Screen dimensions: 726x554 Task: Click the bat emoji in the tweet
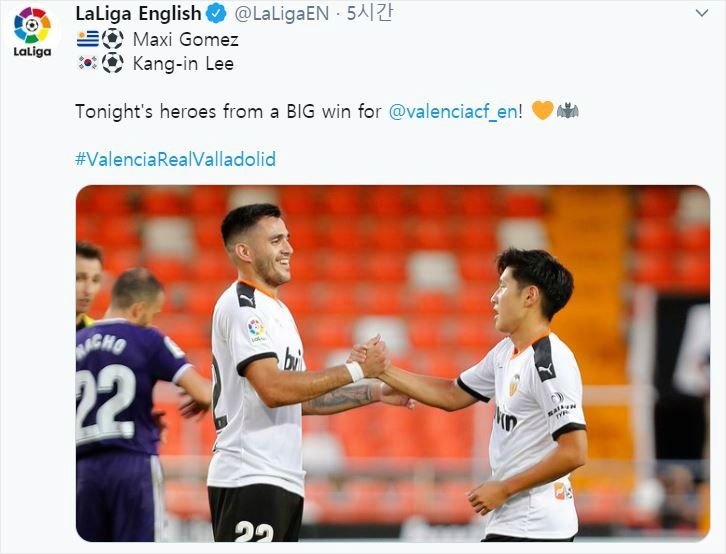tap(568, 111)
